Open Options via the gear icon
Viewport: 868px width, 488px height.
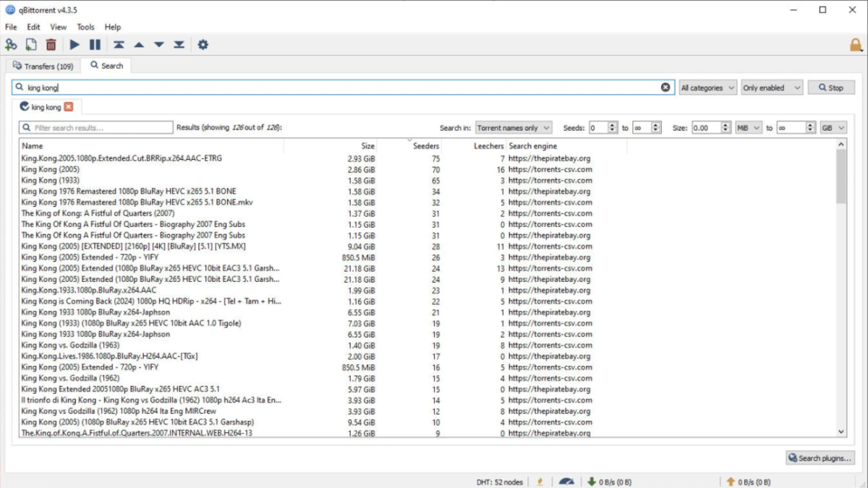click(x=203, y=45)
